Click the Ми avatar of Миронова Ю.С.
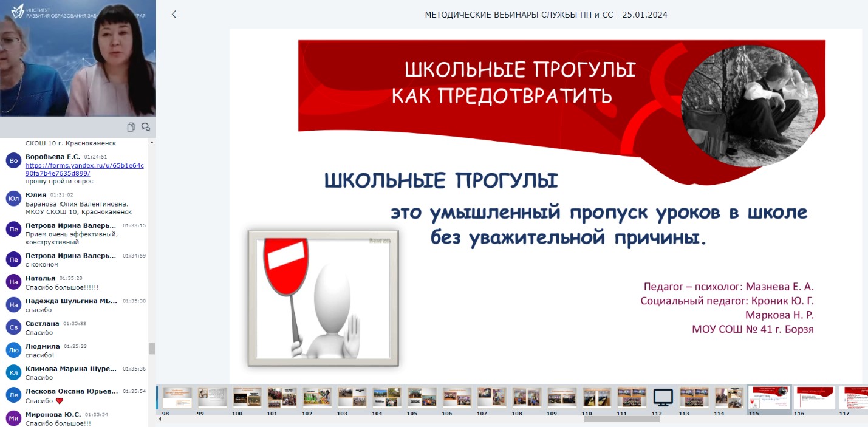The image size is (868, 427). click(x=13, y=418)
